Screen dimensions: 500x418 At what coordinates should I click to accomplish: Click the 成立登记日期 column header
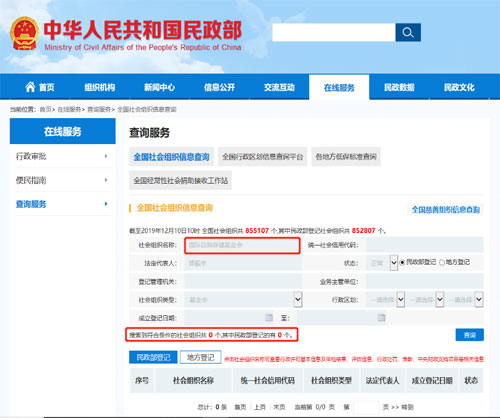pyautogui.click(x=432, y=380)
